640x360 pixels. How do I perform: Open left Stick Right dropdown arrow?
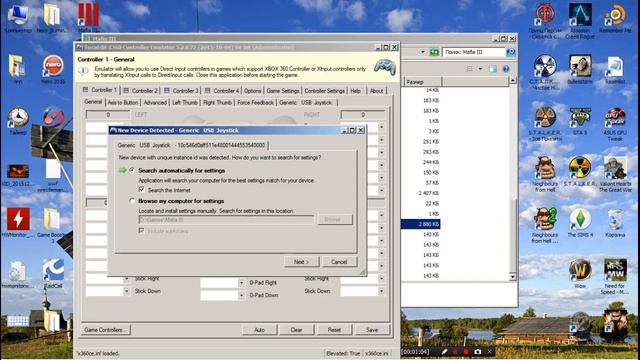[x=127, y=278]
